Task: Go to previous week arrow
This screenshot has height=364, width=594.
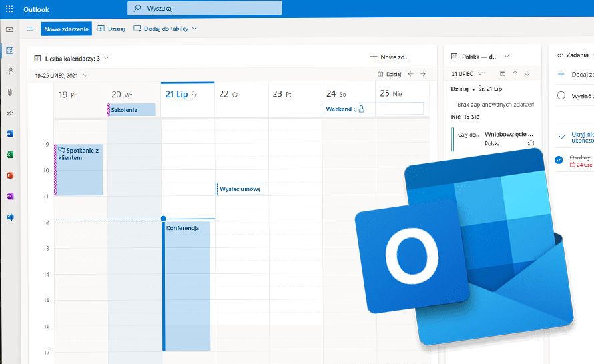Action: 410,74
